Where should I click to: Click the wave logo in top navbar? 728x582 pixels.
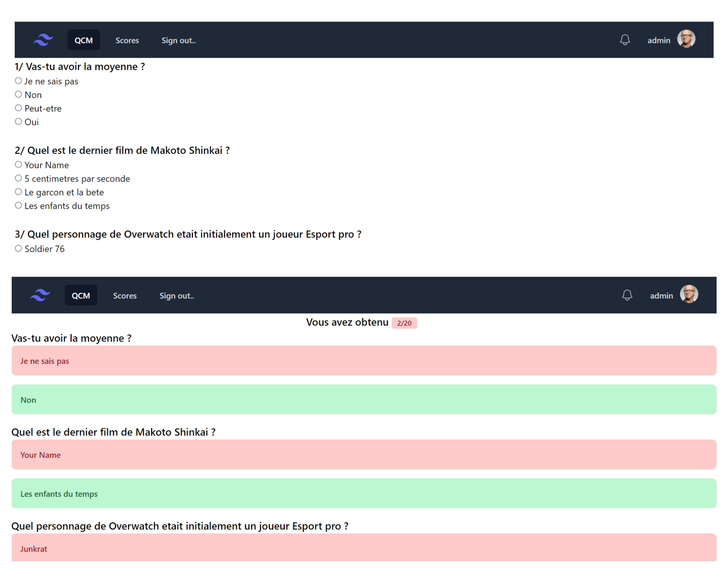click(x=43, y=40)
